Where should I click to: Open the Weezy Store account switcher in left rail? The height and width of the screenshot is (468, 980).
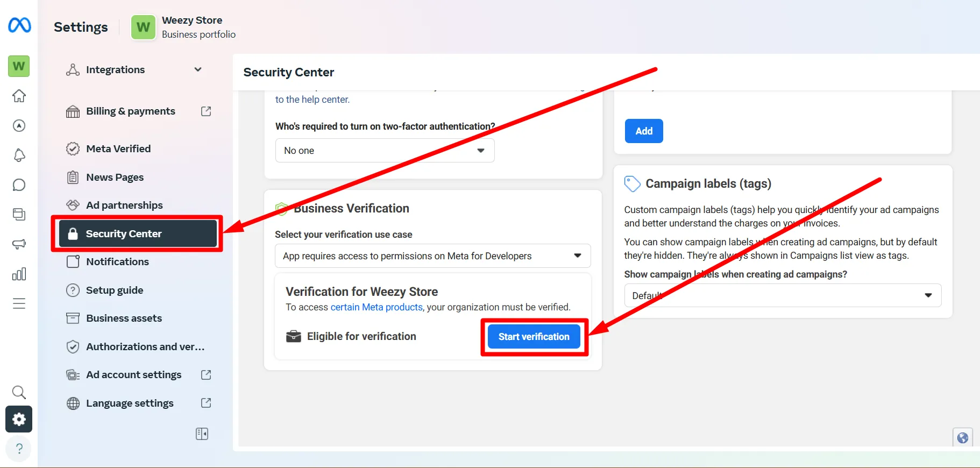pyautogui.click(x=19, y=66)
